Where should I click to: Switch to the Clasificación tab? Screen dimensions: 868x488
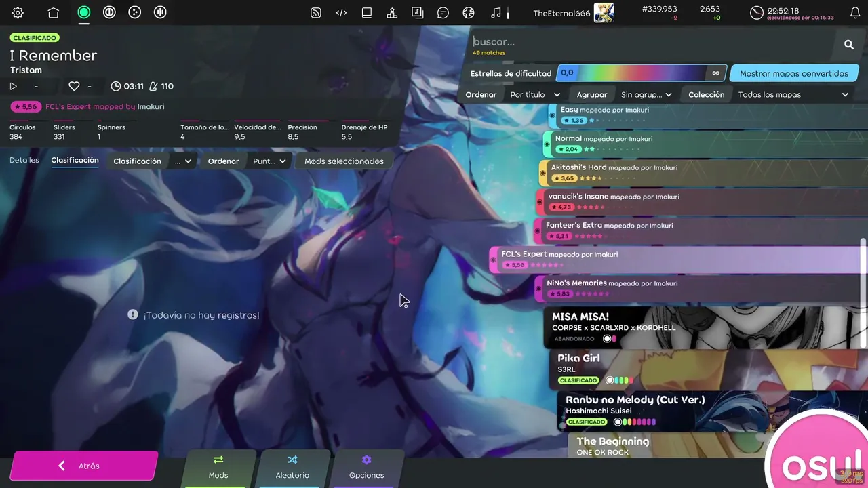click(x=75, y=161)
